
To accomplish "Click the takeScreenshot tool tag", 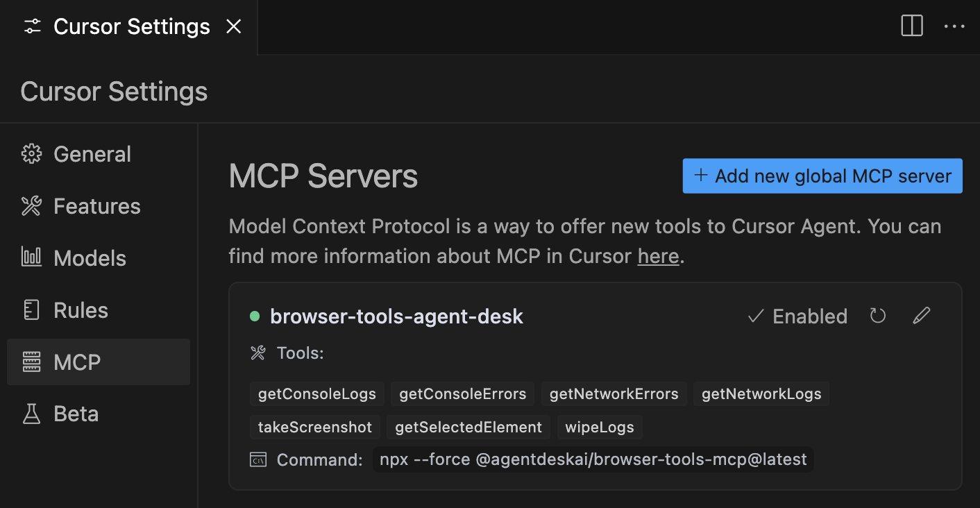I will 314,427.
